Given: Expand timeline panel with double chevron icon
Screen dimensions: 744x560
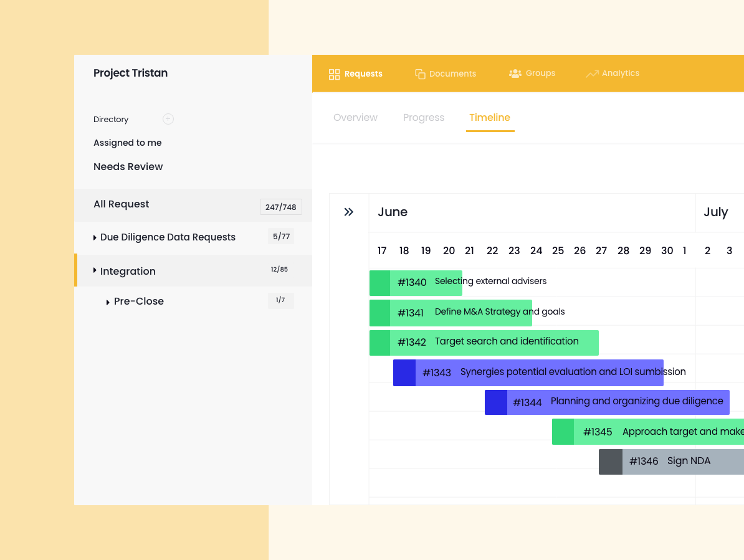Looking at the screenshot, I should tap(349, 212).
